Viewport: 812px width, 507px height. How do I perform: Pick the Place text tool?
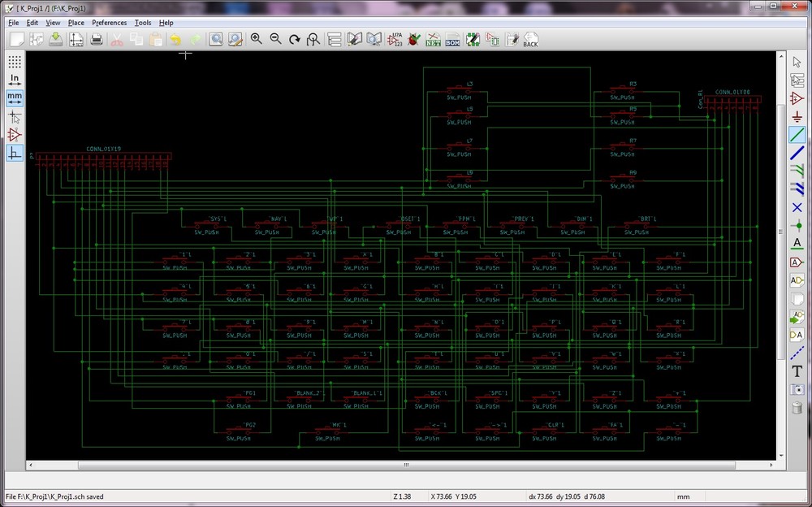797,371
